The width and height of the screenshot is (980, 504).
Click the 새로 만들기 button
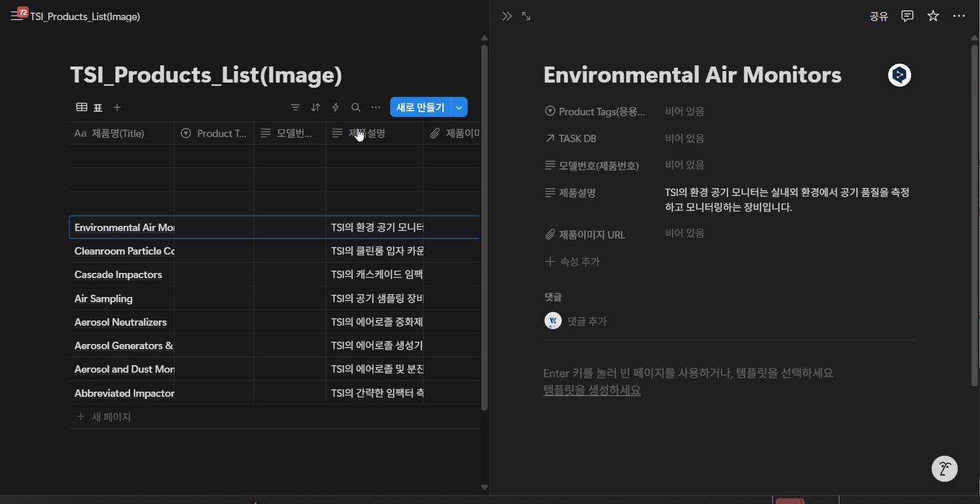click(x=420, y=107)
